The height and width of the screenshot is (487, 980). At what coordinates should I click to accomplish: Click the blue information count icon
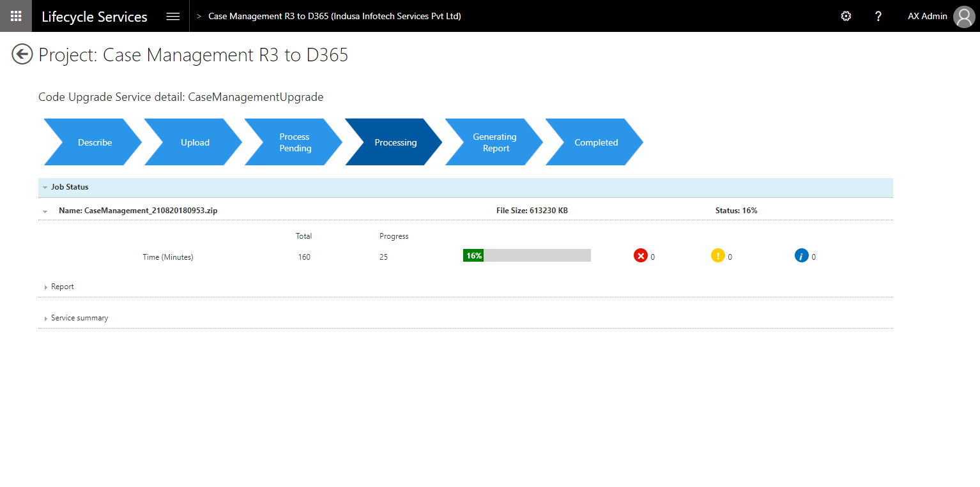pyautogui.click(x=800, y=255)
